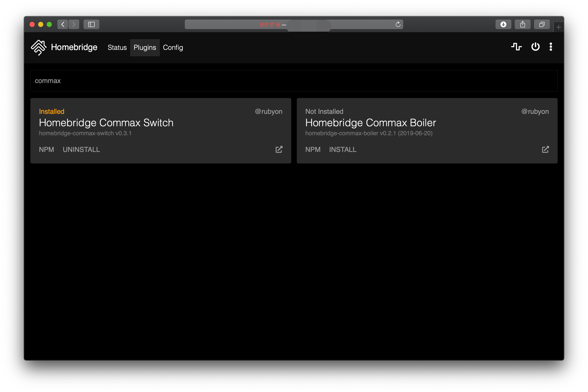Open Commax Switch external link icon
Screen dimensions: 588x392
tap(279, 150)
